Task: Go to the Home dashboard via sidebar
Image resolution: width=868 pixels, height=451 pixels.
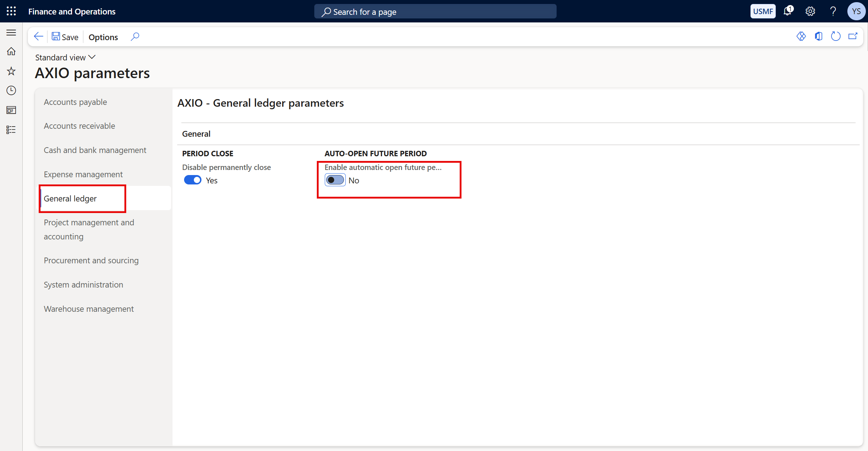Action: click(x=11, y=51)
